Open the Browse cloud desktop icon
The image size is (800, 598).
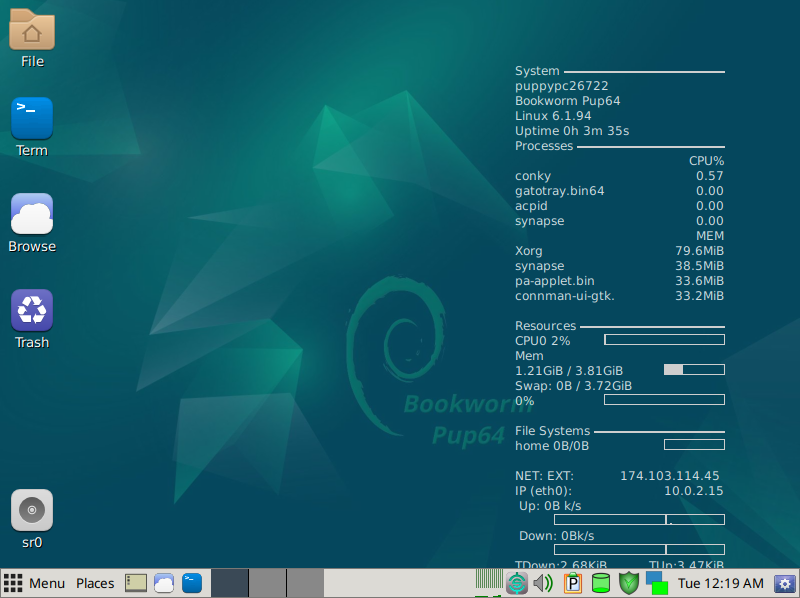tap(32, 214)
